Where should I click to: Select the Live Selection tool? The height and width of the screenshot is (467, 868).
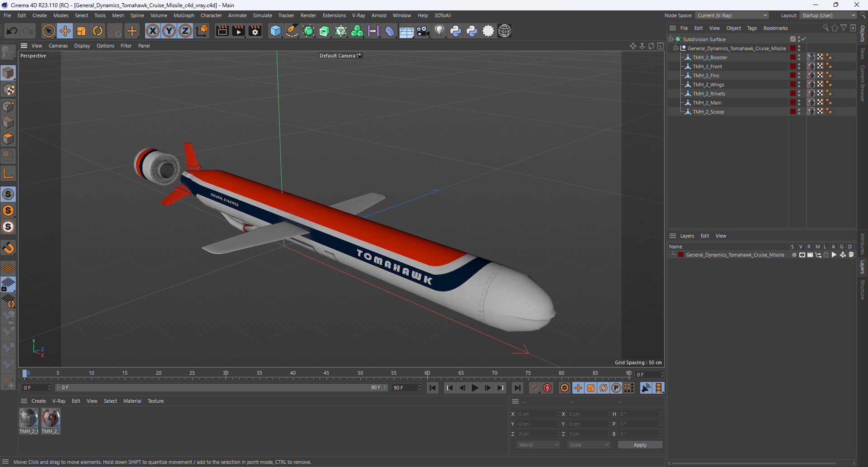pos(48,31)
